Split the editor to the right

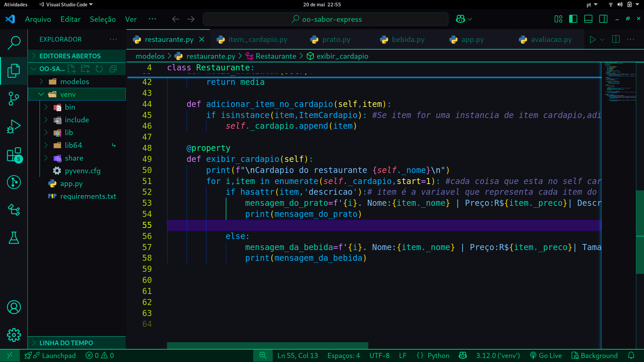pyautogui.click(x=616, y=39)
